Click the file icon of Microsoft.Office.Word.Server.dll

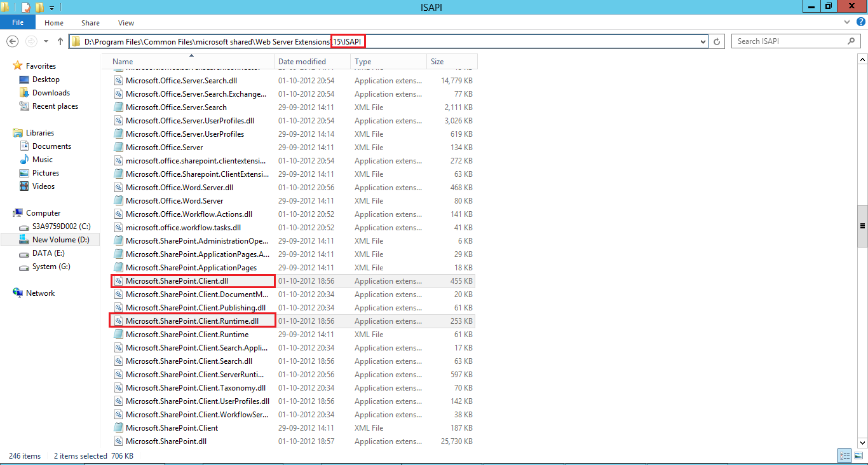tap(118, 188)
